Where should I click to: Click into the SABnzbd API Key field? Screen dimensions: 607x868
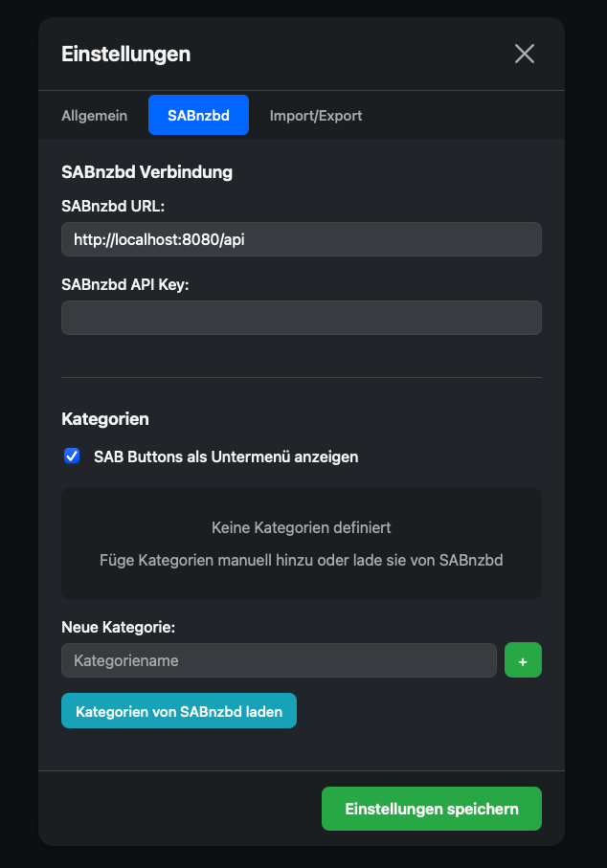[x=302, y=318]
